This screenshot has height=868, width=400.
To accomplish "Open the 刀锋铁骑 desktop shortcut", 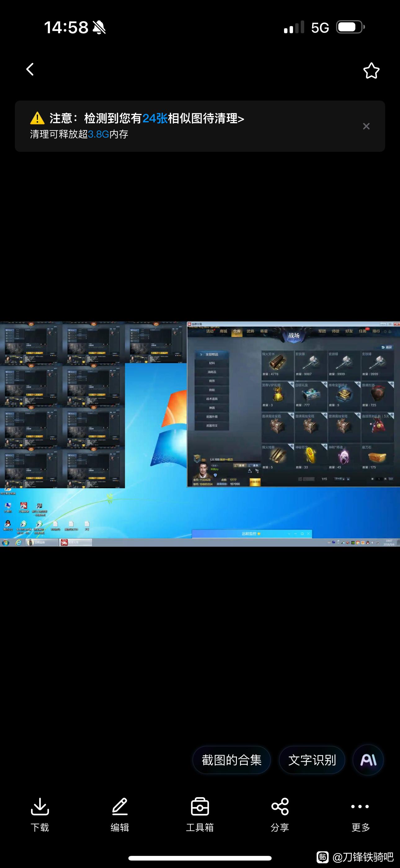I will [x=24, y=507].
